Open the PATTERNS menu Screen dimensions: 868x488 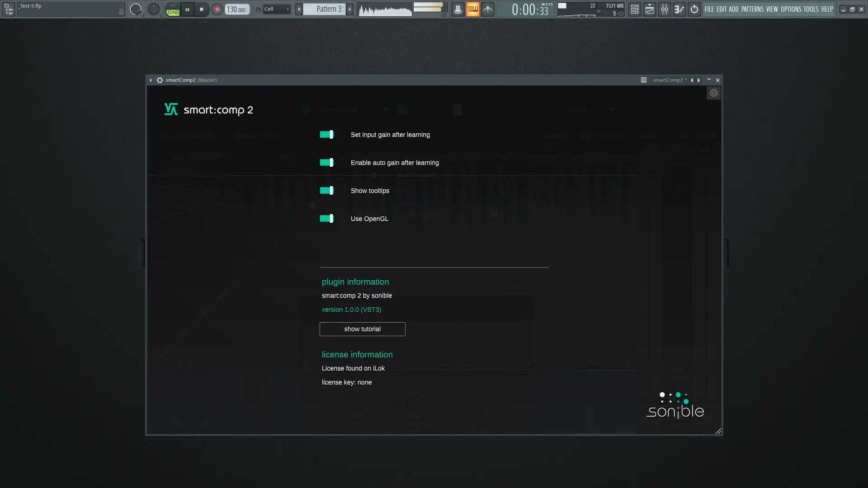tap(752, 9)
